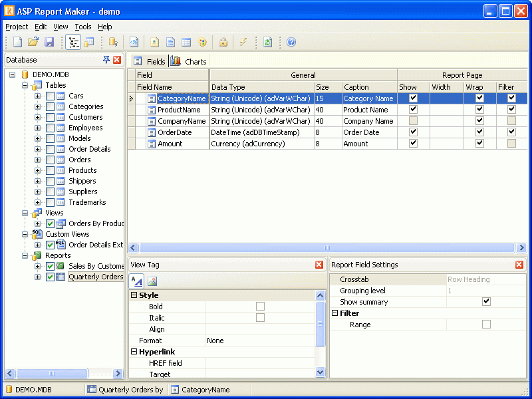Click the blue text document toolbar icon
The image size is (532, 399).
click(x=170, y=42)
